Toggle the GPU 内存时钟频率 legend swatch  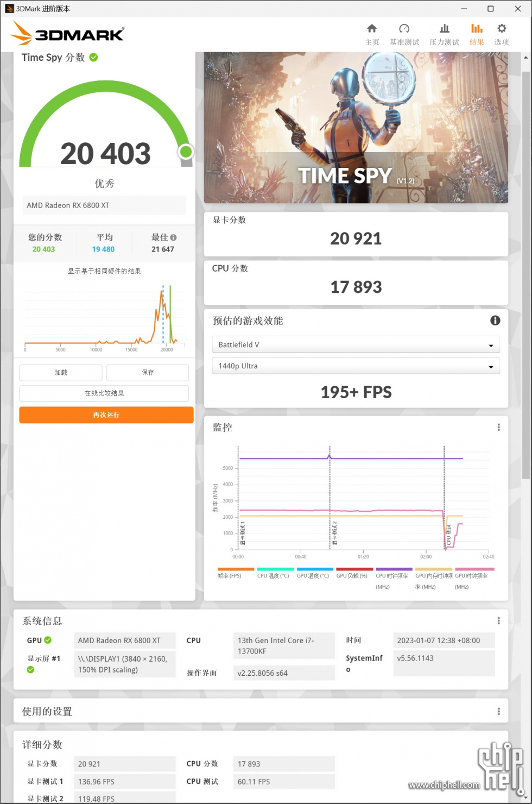tap(434, 569)
